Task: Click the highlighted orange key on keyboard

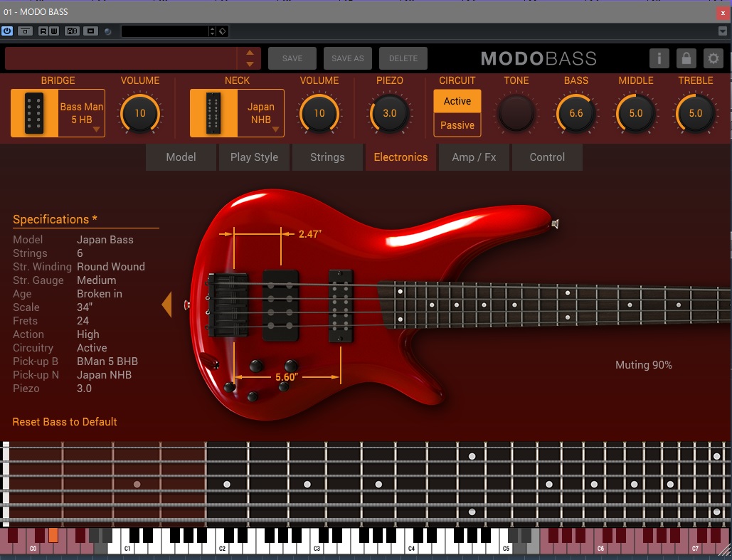Action: click(53, 535)
